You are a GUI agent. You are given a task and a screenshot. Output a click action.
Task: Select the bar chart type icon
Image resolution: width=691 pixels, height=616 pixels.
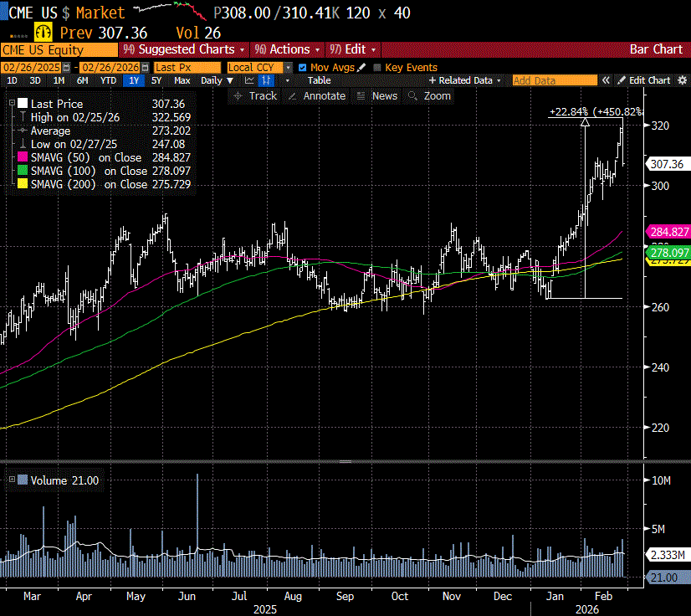266,80
